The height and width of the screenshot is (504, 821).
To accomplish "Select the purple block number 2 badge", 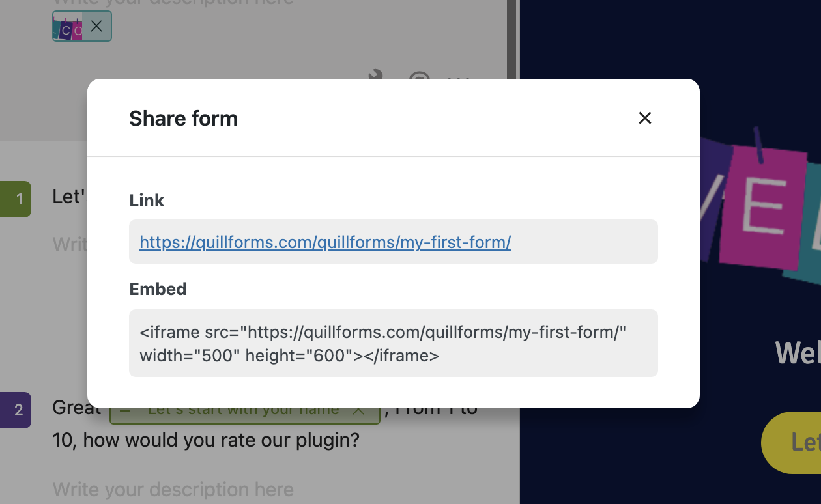I will tap(16, 410).
